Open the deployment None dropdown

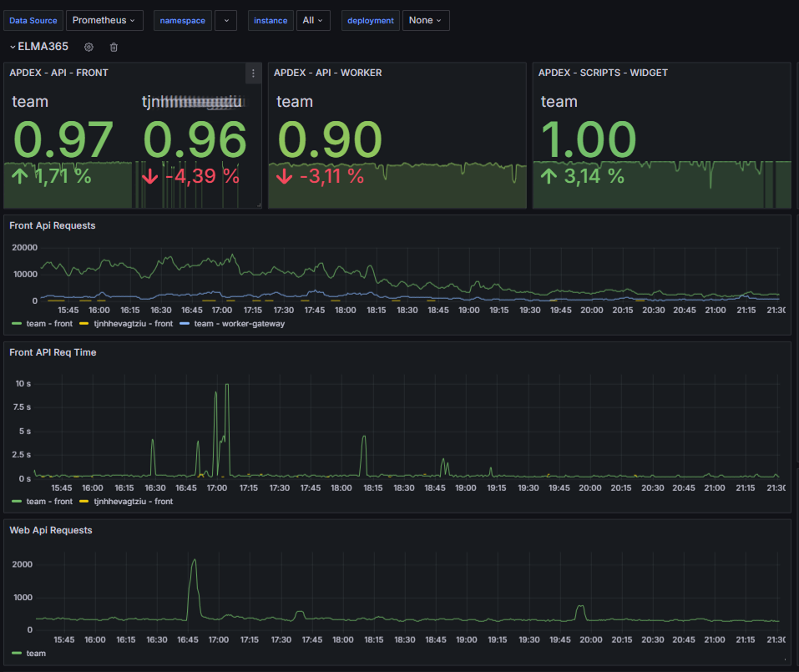[426, 20]
